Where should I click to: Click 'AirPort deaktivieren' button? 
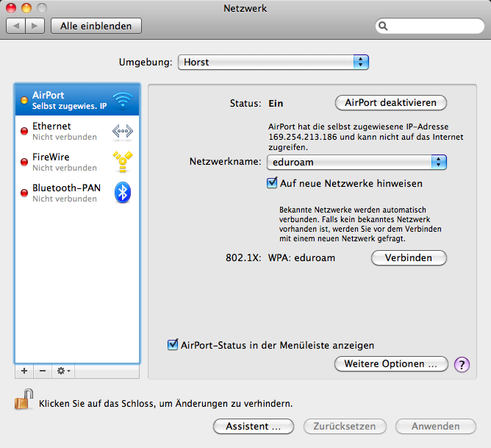point(391,103)
